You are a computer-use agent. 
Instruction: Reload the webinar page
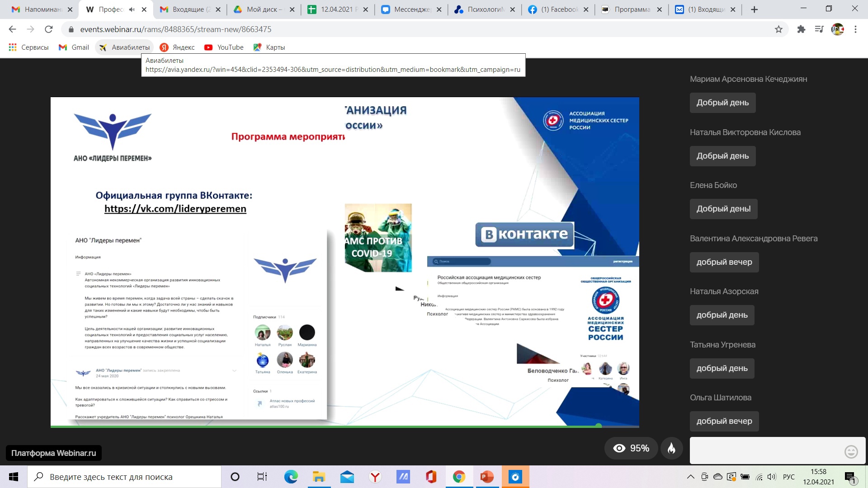point(49,29)
